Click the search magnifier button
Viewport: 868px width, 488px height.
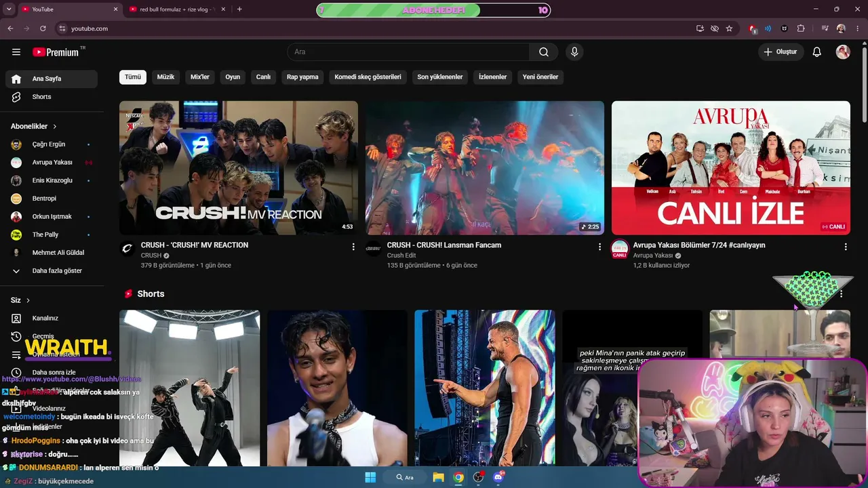point(544,52)
